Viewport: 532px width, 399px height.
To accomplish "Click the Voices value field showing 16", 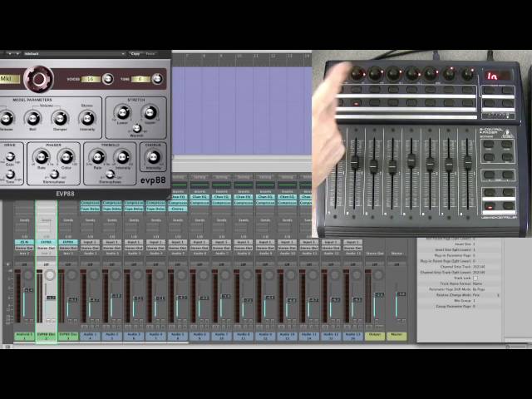I will 91,79.
